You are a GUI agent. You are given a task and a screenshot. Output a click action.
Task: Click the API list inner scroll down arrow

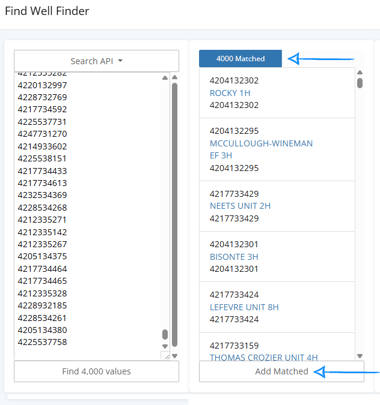pyautogui.click(x=165, y=346)
